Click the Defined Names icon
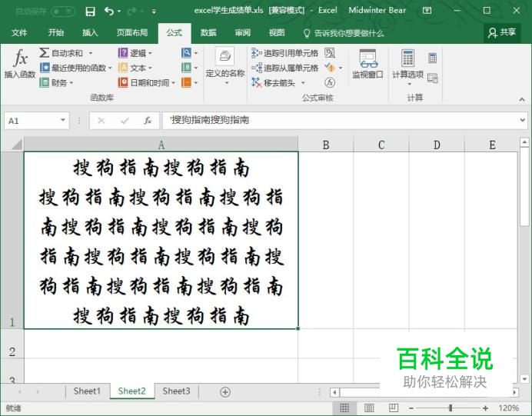This screenshot has width=532, height=416. [225, 56]
